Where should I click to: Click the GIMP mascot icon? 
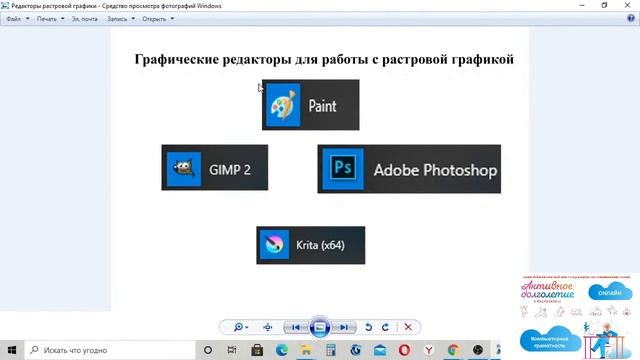pyautogui.click(x=184, y=169)
